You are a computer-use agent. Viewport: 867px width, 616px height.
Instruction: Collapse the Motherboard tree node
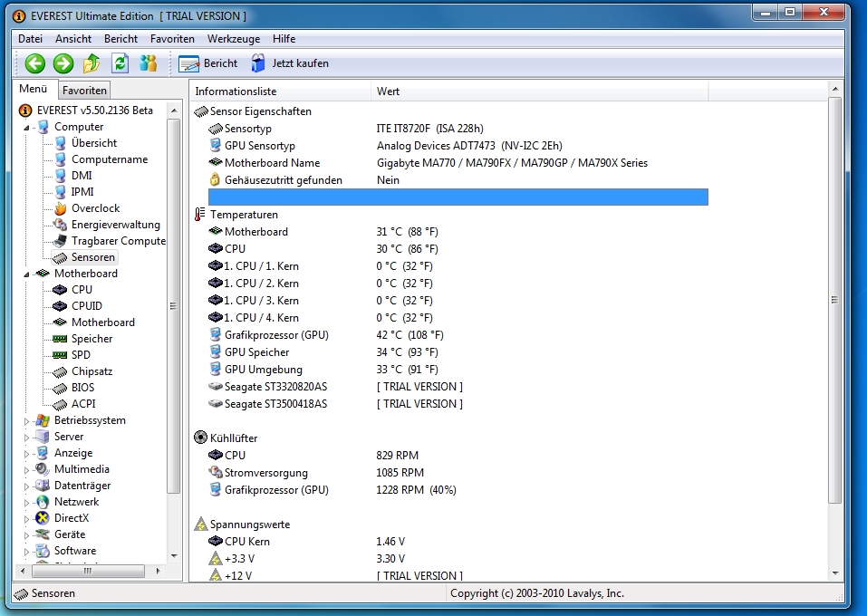pyautogui.click(x=26, y=274)
